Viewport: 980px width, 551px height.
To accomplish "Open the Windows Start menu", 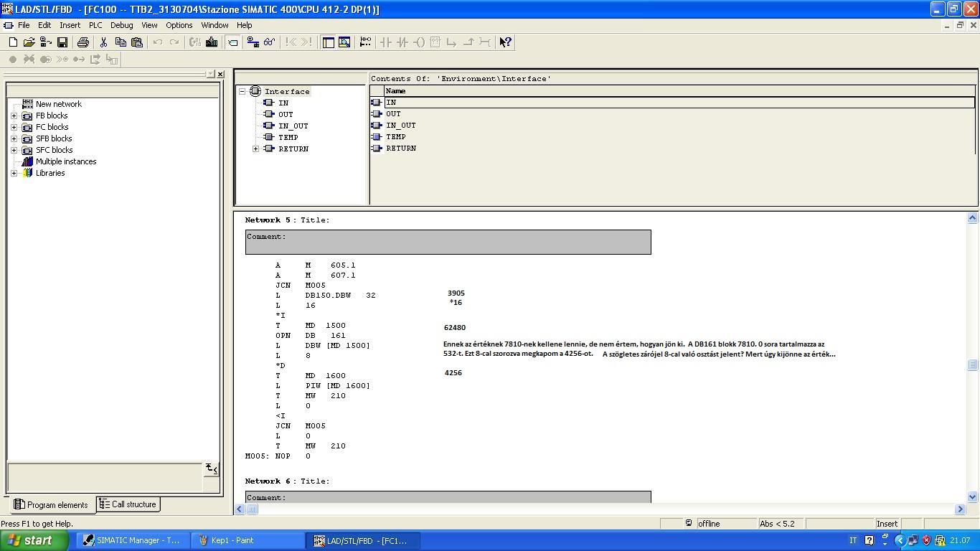I will [34, 540].
